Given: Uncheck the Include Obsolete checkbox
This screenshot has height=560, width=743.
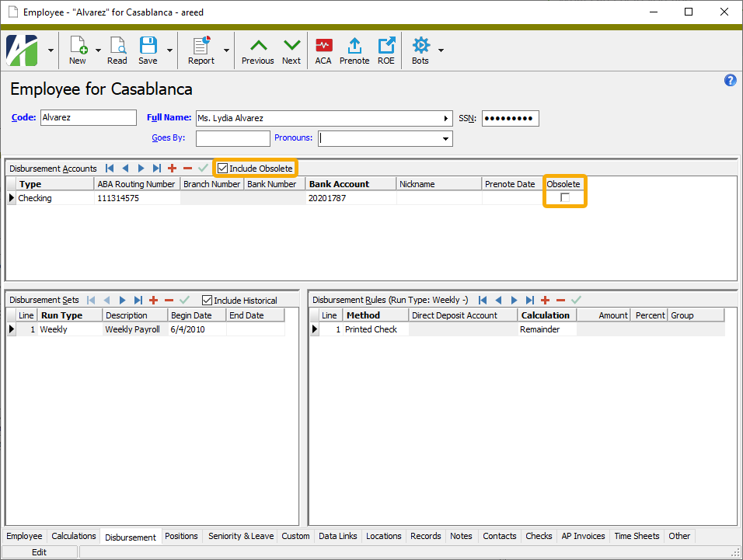Looking at the screenshot, I should click(223, 168).
